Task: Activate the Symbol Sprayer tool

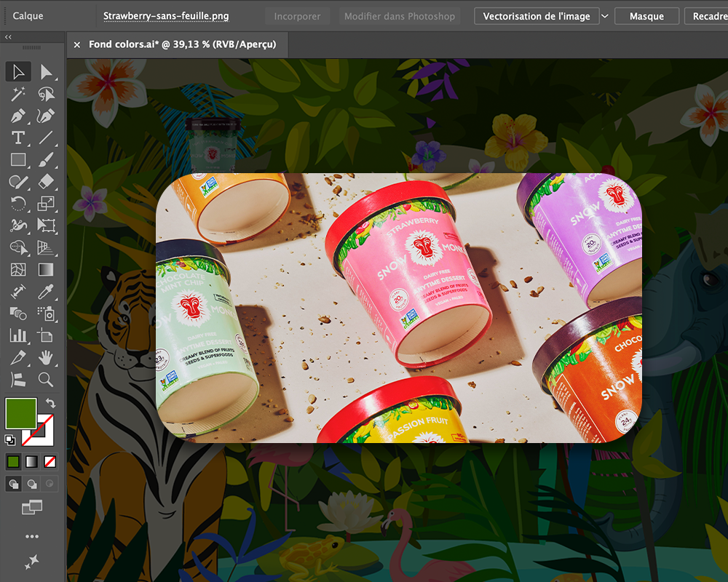Action: coord(46,314)
